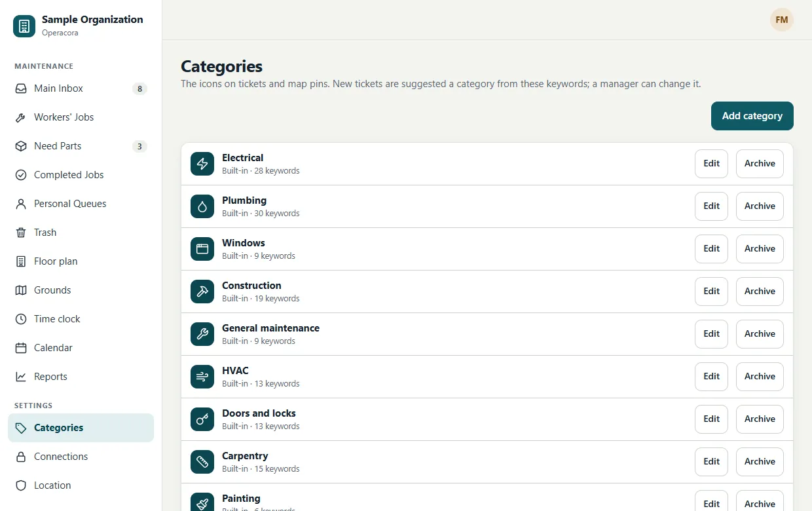Click the Plumbing water drop icon
The height and width of the screenshot is (511, 812).
202,206
